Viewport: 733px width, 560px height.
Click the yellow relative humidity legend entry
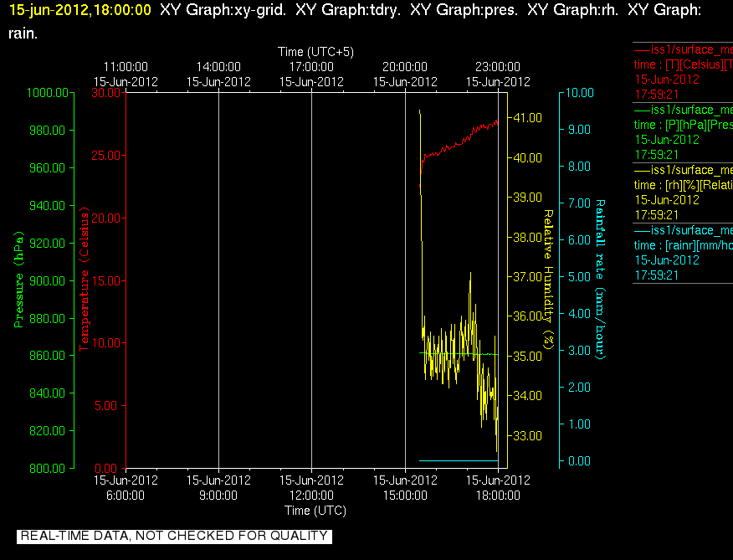[683, 193]
